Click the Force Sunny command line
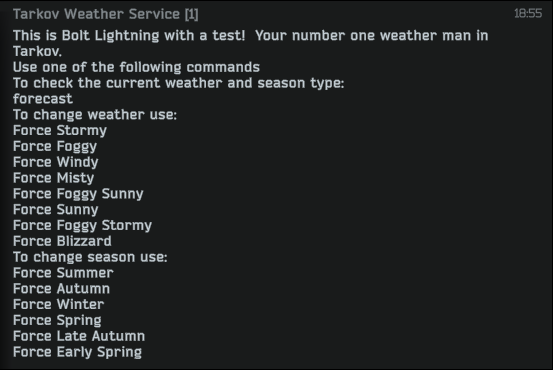 56,210
